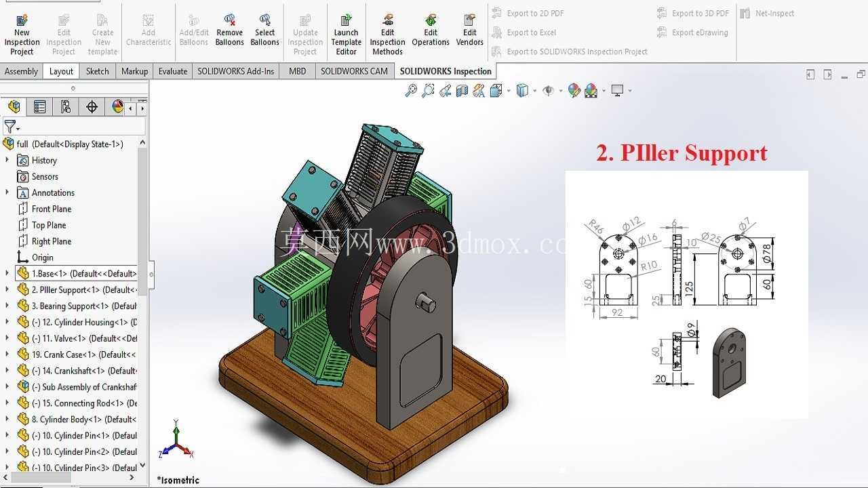Expand 2. PIller Support<1> node
Viewport: 868px width, 488px height.
(7, 289)
